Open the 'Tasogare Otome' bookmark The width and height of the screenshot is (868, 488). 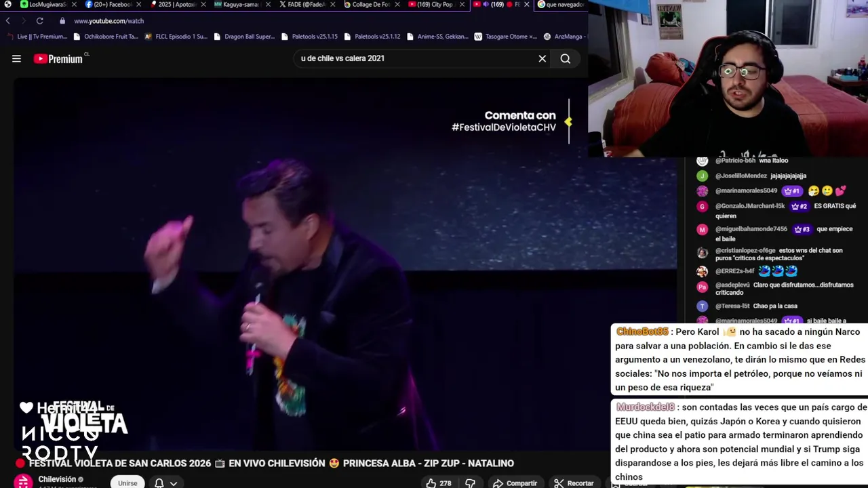(506, 37)
